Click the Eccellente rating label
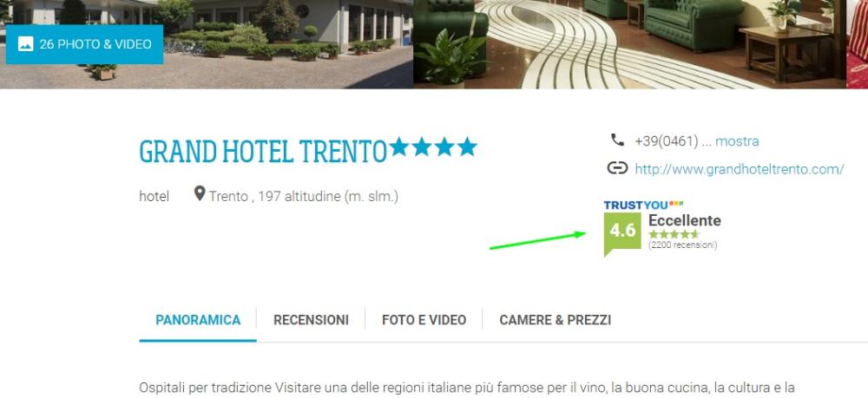868x398 pixels. pos(685,220)
